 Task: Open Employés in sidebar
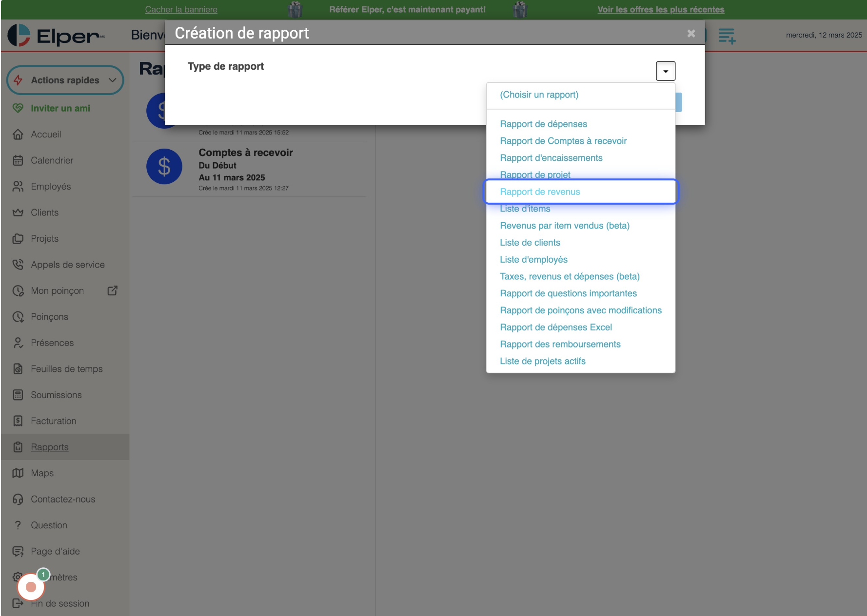[51, 186]
